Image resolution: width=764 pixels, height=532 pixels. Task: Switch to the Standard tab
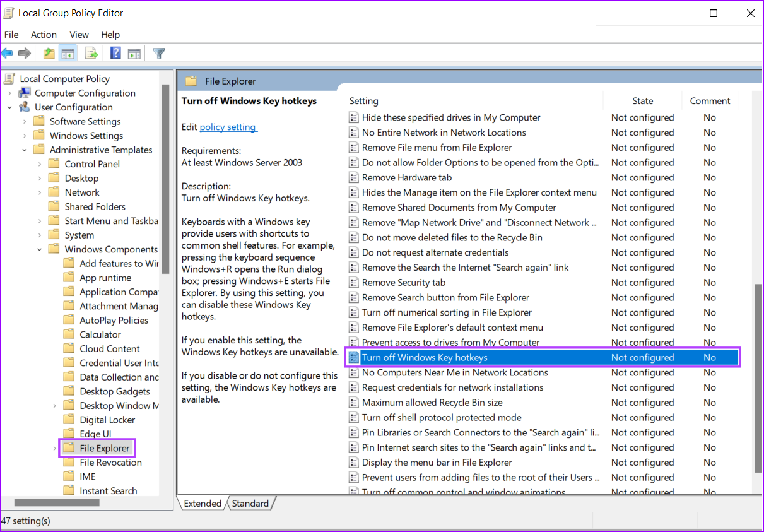pyautogui.click(x=250, y=503)
